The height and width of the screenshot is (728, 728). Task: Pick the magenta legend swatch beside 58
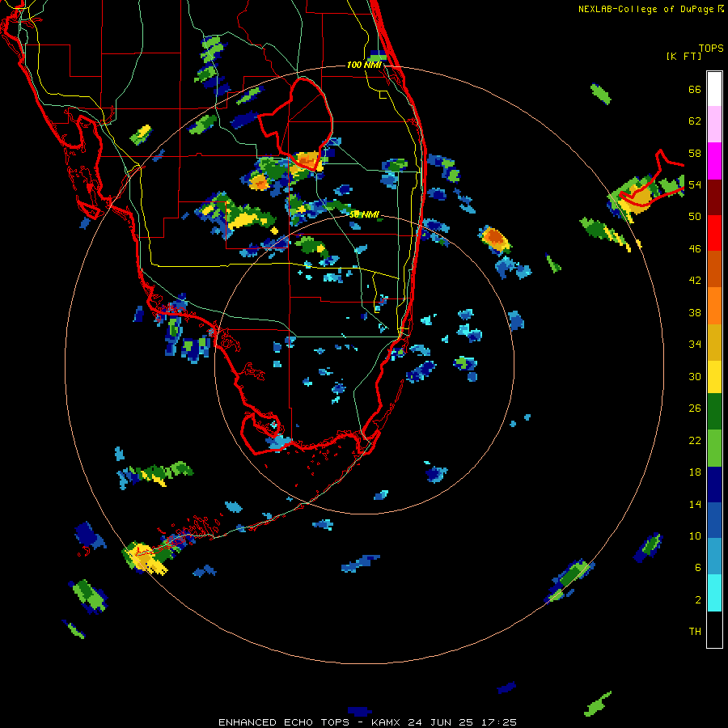pyautogui.click(x=714, y=161)
